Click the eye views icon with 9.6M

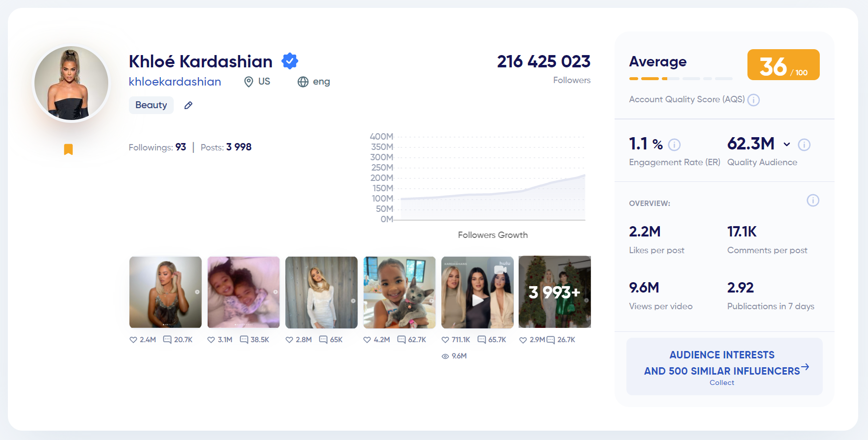(x=445, y=356)
